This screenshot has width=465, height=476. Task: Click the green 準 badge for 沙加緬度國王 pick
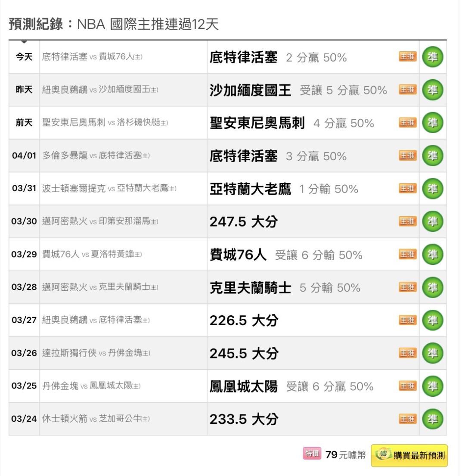[433, 90]
